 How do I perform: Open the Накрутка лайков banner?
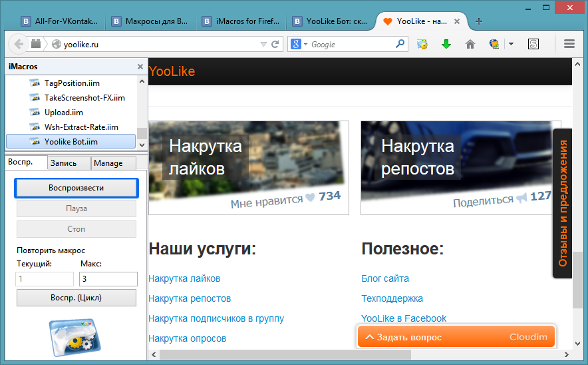pyautogui.click(x=249, y=168)
